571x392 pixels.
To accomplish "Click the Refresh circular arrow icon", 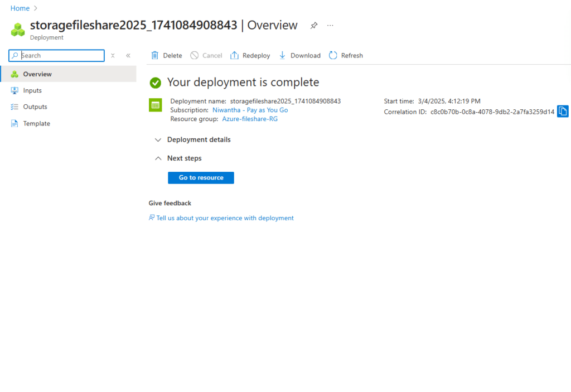I will 333,55.
